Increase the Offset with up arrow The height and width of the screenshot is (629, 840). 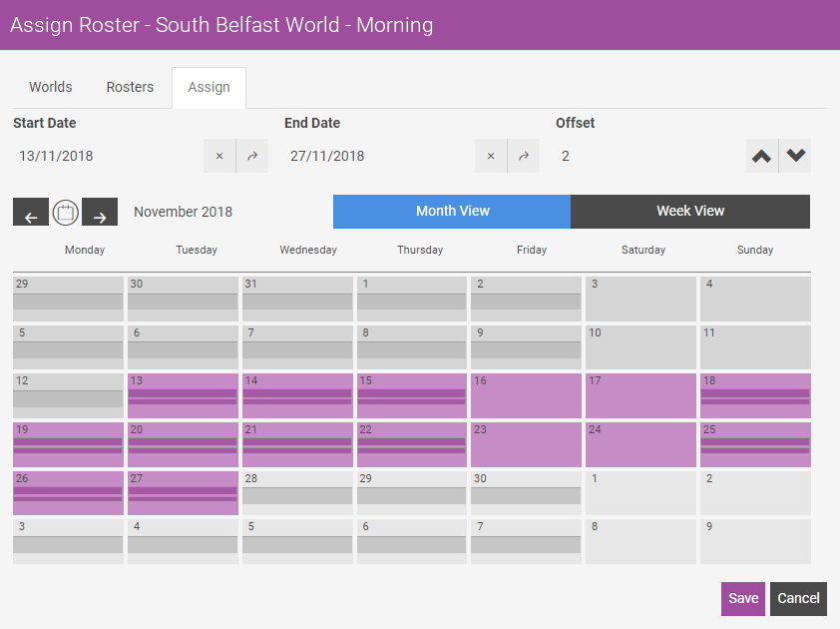tap(762, 156)
